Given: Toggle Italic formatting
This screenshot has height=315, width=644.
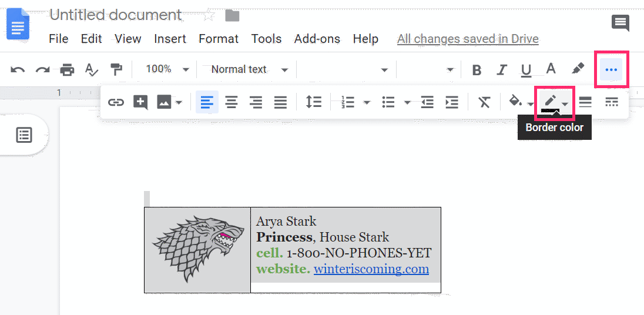Looking at the screenshot, I should (x=501, y=70).
